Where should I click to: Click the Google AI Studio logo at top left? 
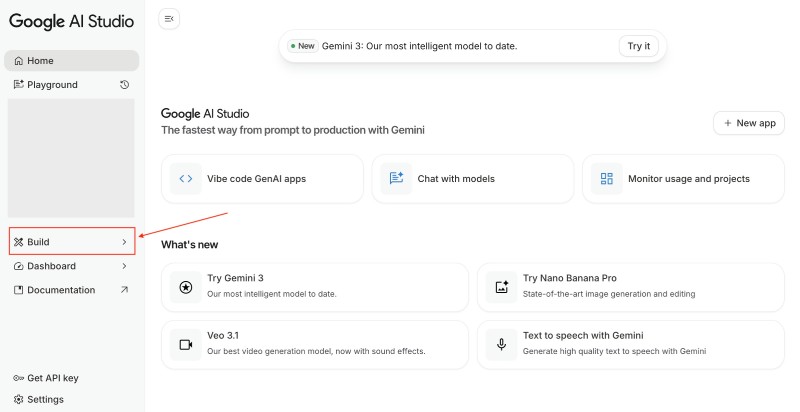(x=71, y=21)
